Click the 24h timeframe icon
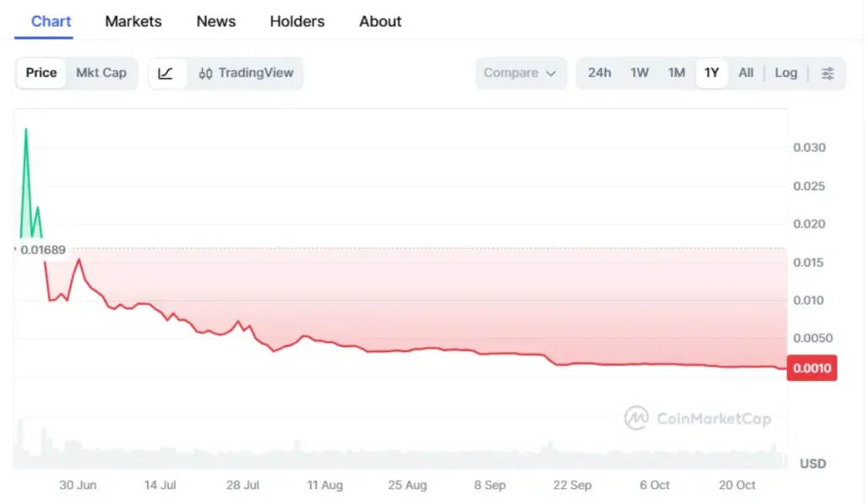This screenshot has height=504, width=865. (600, 73)
